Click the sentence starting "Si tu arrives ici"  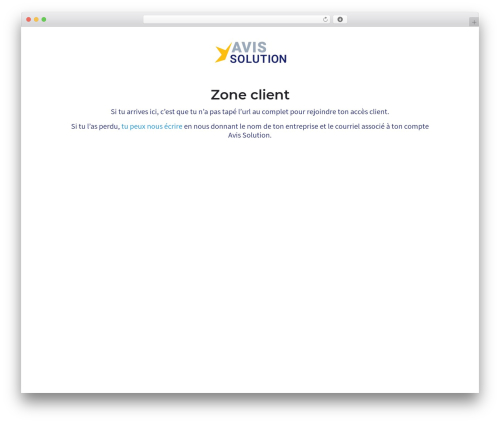(250, 112)
